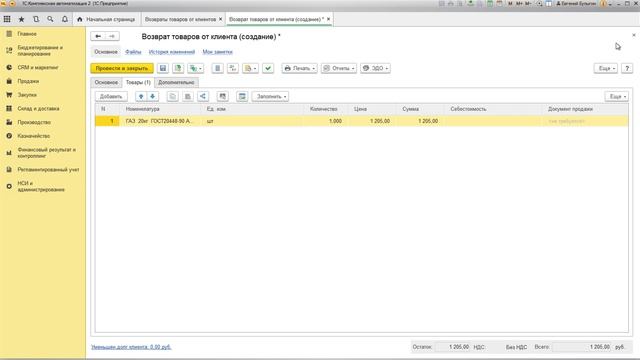Open the Отчеты dropdown

339,68
